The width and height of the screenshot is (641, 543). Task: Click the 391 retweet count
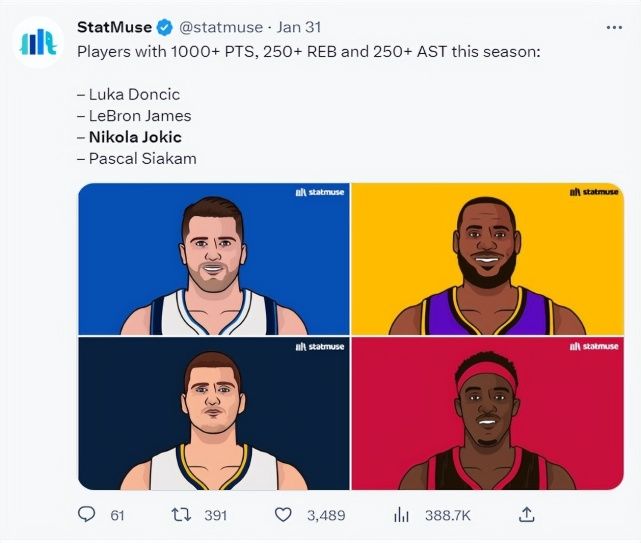pyautogui.click(x=215, y=515)
